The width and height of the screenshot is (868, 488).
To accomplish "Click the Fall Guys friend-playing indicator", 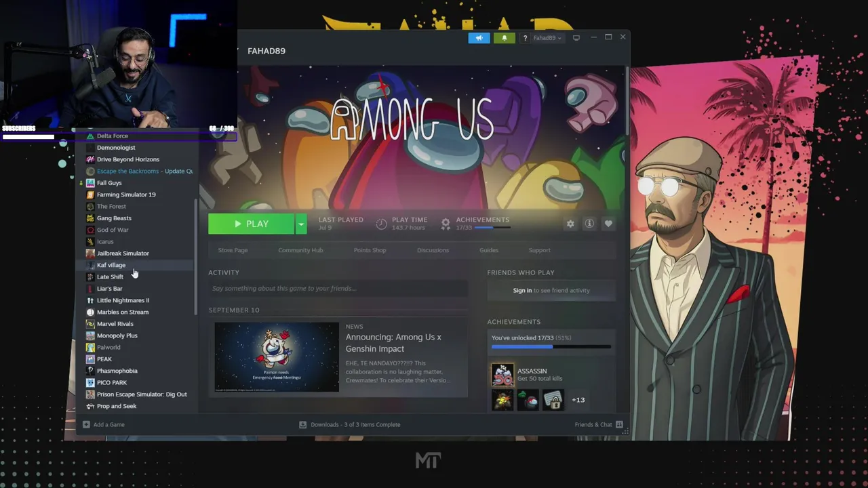I will coord(81,183).
